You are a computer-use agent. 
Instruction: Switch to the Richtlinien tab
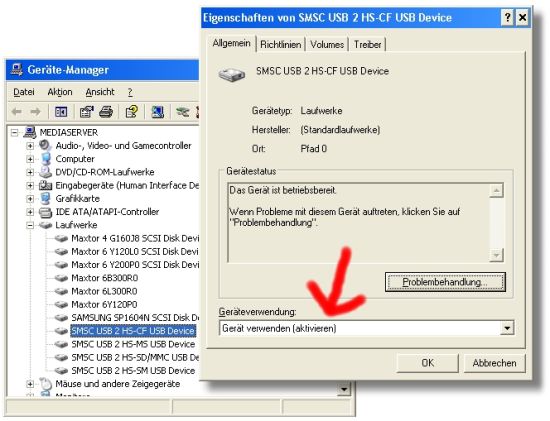(281, 45)
